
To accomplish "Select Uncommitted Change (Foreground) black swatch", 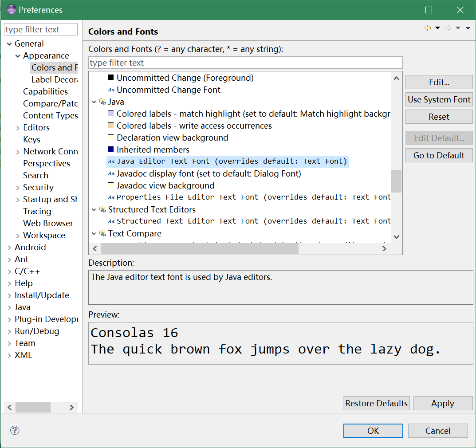I will coord(111,78).
